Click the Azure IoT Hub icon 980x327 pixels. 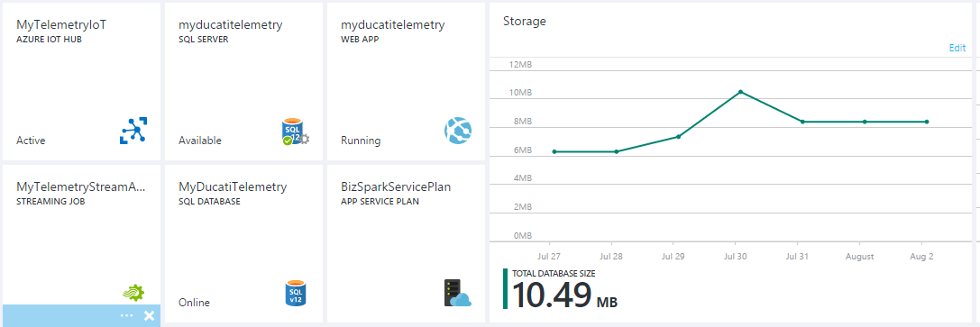[133, 131]
